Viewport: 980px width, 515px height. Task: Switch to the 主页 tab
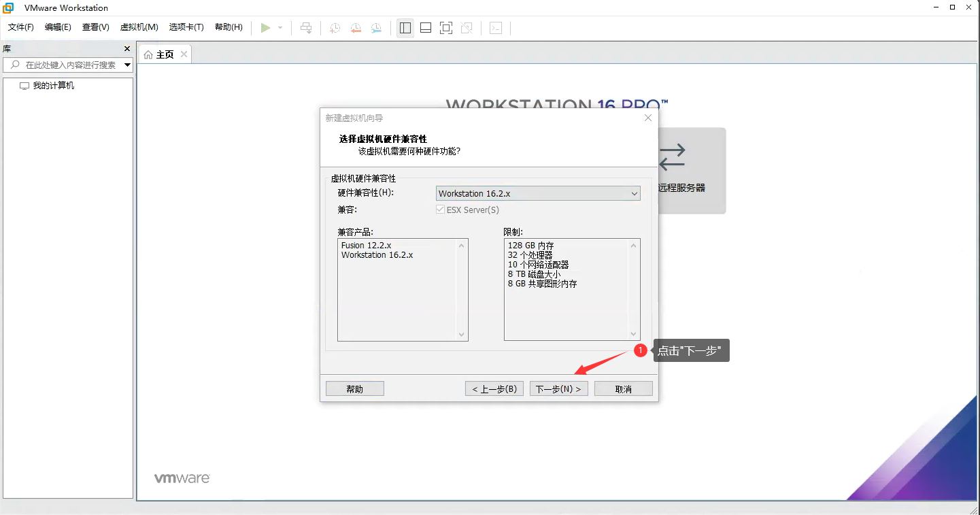pyautogui.click(x=165, y=54)
